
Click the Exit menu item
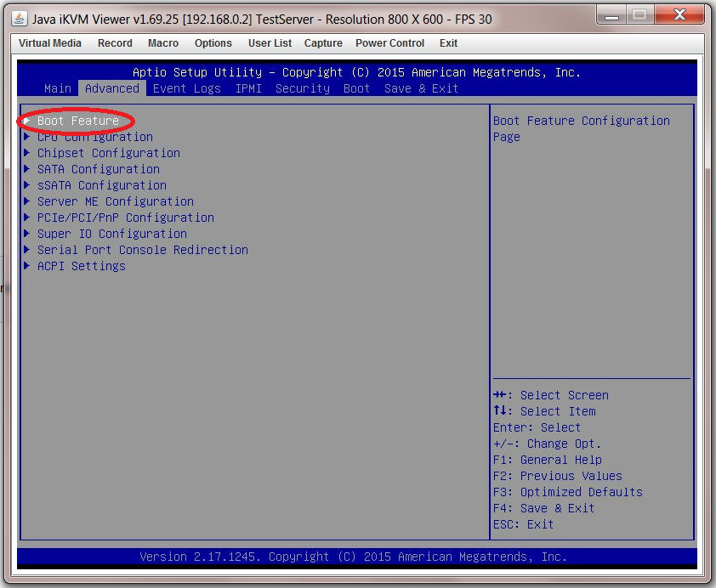click(448, 43)
